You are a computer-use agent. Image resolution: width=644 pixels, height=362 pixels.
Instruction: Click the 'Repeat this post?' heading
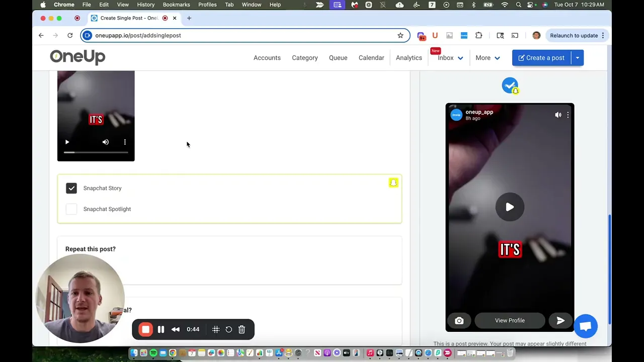(91, 249)
